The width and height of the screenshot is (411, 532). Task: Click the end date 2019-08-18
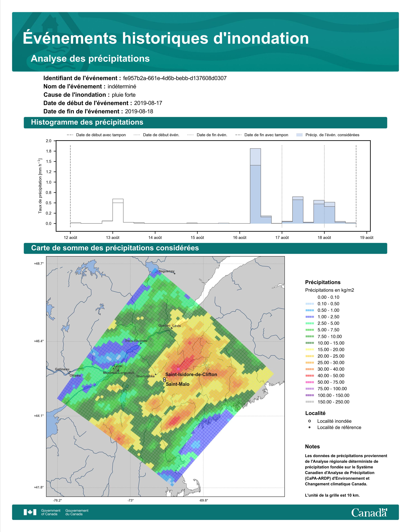(139, 111)
